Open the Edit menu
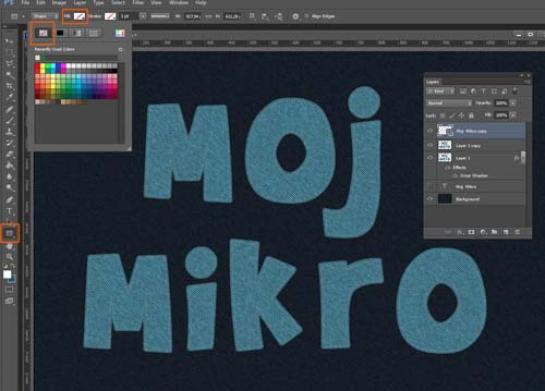The width and height of the screenshot is (545, 391). pyautogui.click(x=41, y=3)
